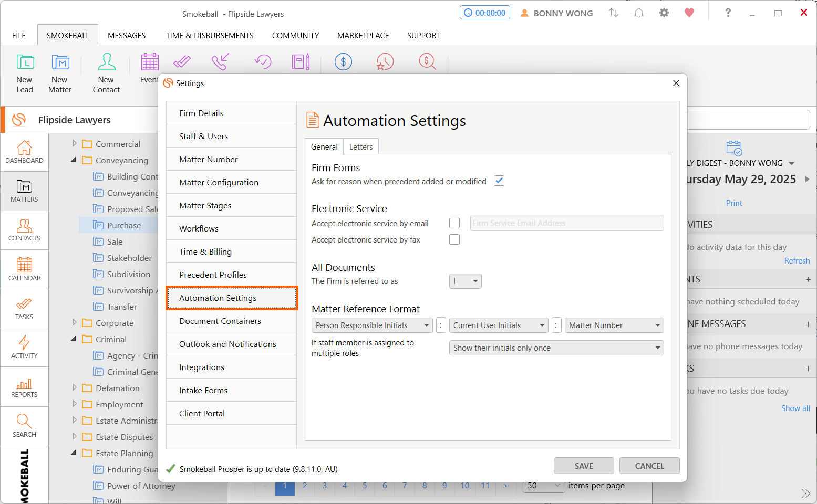Click the timer showing 00:00:00
Image resolution: width=817 pixels, height=504 pixels.
485,13
